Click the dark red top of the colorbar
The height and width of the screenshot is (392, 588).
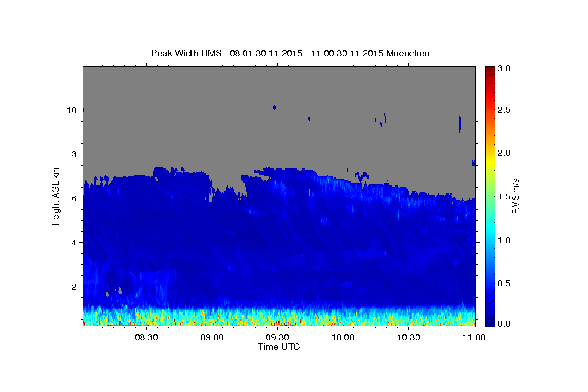tap(490, 70)
